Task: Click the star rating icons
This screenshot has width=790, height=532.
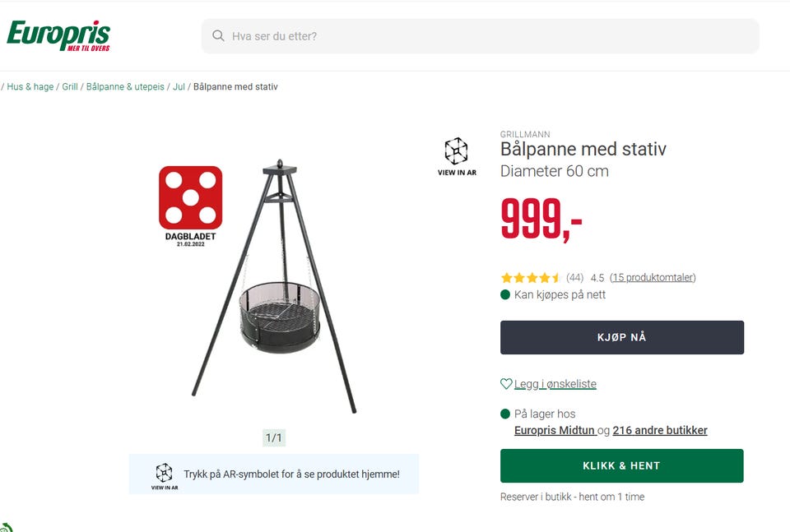Action: 531,278
